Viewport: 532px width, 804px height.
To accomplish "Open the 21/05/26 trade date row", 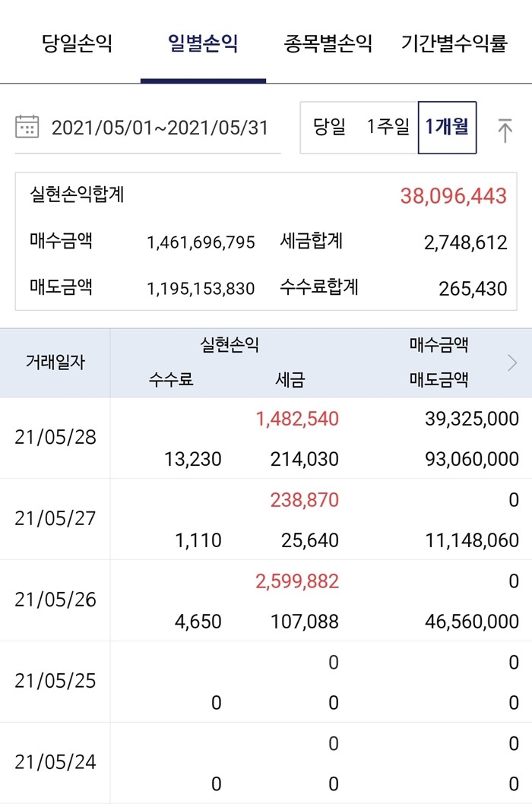I will [266, 600].
